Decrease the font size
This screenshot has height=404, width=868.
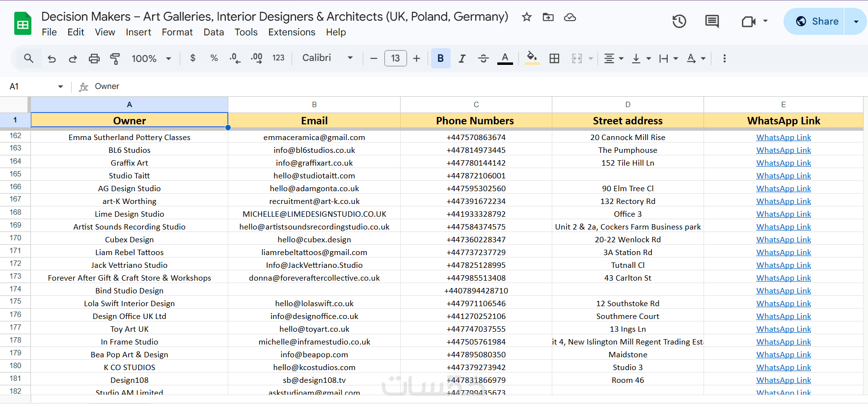click(x=374, y=58)
